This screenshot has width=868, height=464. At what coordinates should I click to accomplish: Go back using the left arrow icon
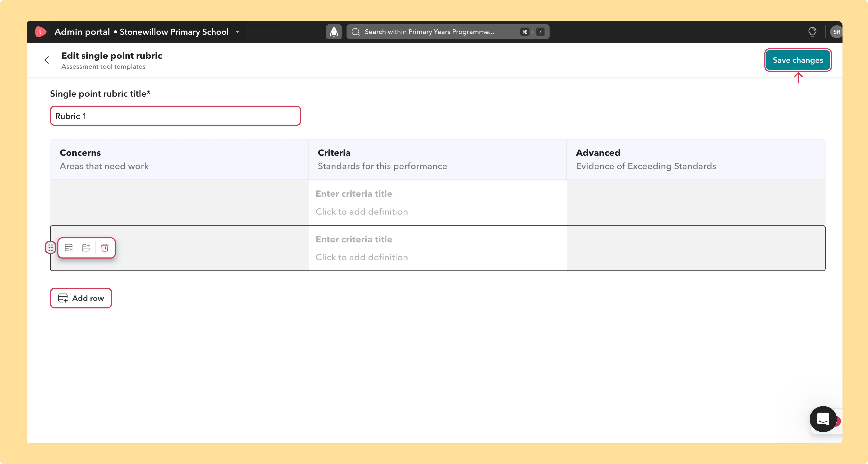tap(47, 60)
